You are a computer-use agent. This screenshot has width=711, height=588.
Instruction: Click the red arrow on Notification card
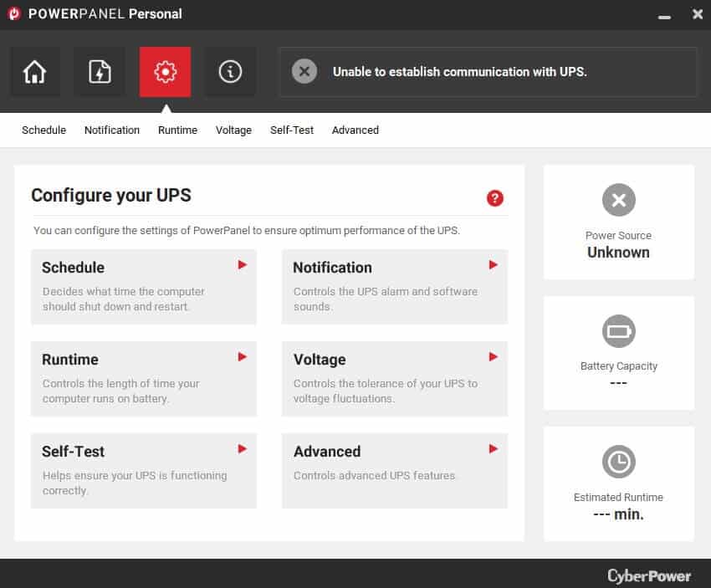click(494, 265)
